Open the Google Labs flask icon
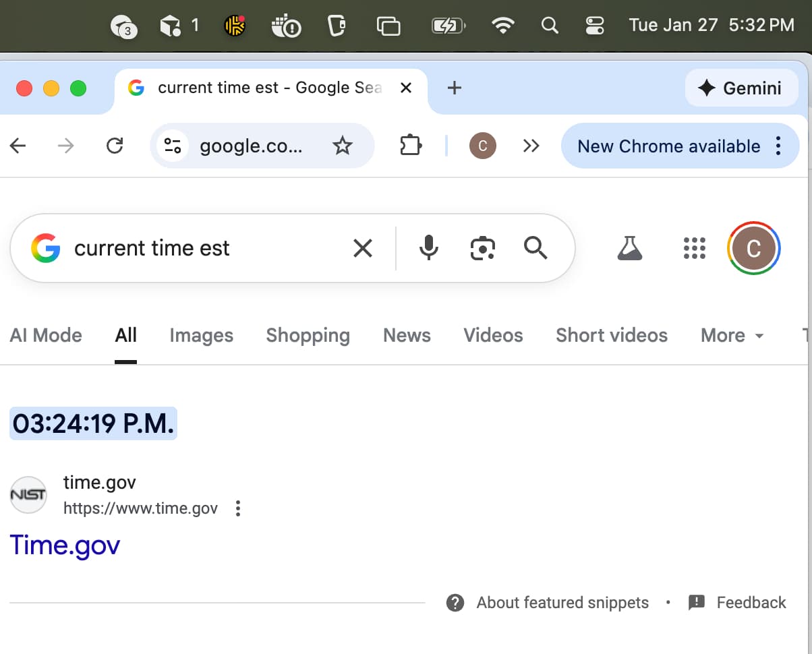Image resolution: width=812 pixels, height=654 pixels. pos(629,248)
